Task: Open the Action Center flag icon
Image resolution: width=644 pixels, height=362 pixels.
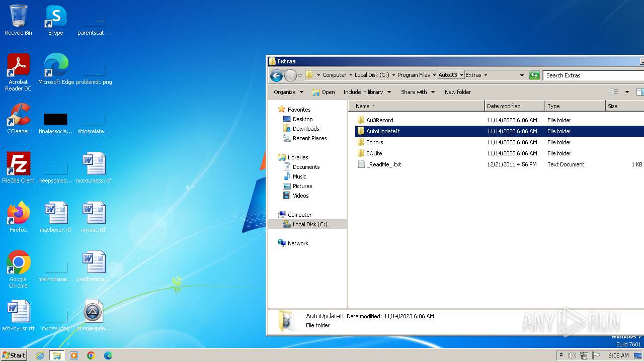Action: tap(596, 355)
